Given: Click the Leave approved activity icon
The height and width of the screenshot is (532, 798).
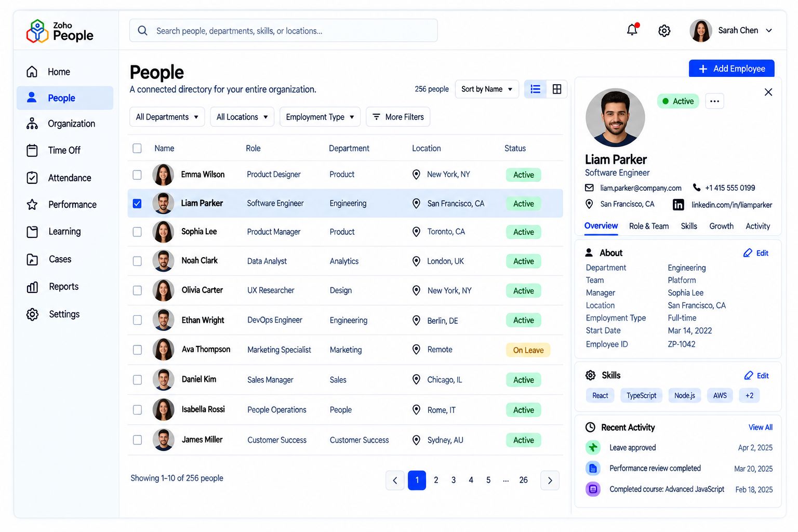Looking at the screenshot, I should coord(593,447).
